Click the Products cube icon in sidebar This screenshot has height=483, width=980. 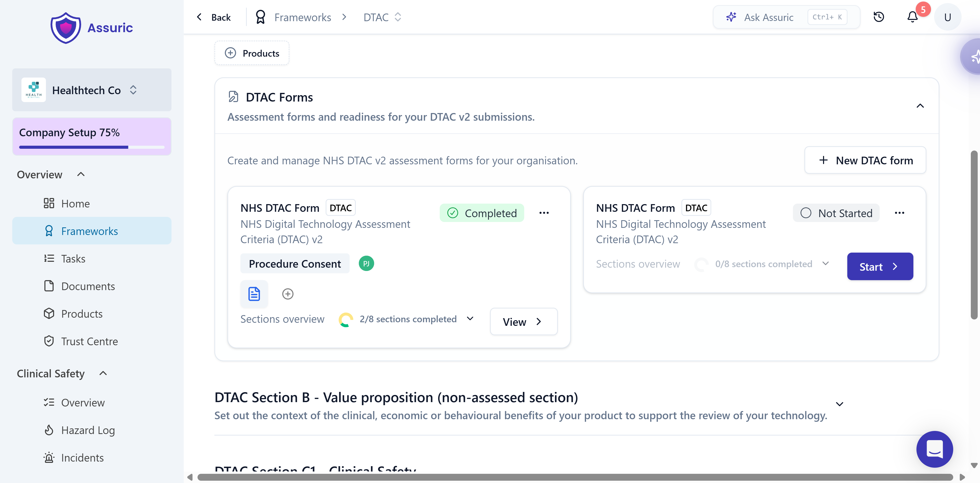[x=49, y=313]
